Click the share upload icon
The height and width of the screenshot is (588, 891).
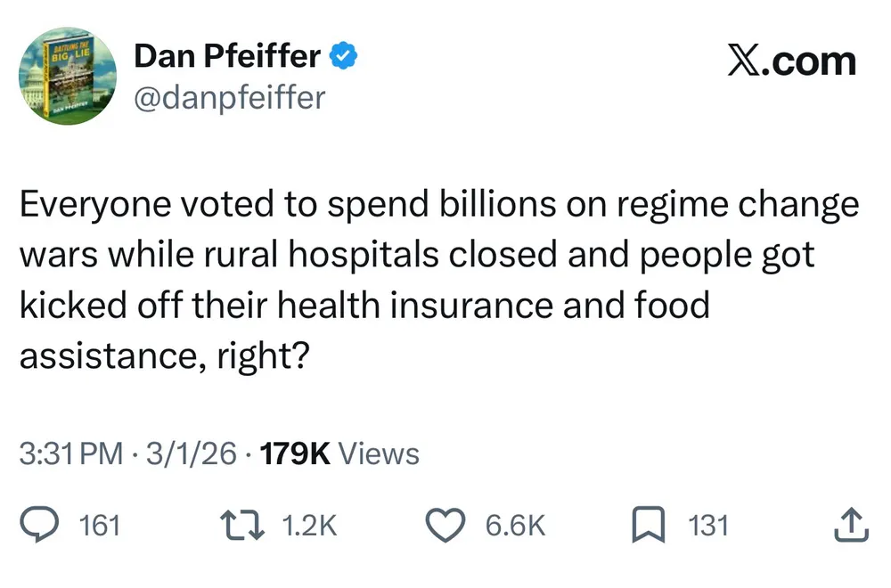tap(849, 524)
